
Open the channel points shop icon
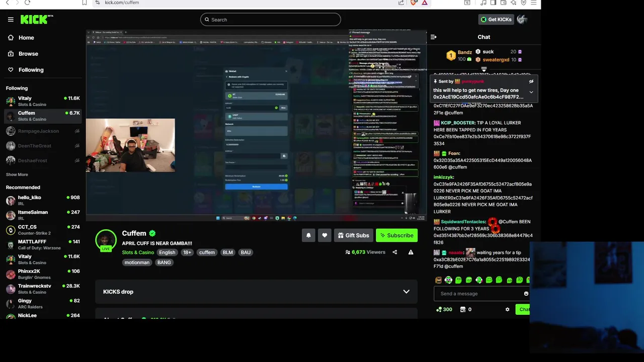tap(463, 310)
